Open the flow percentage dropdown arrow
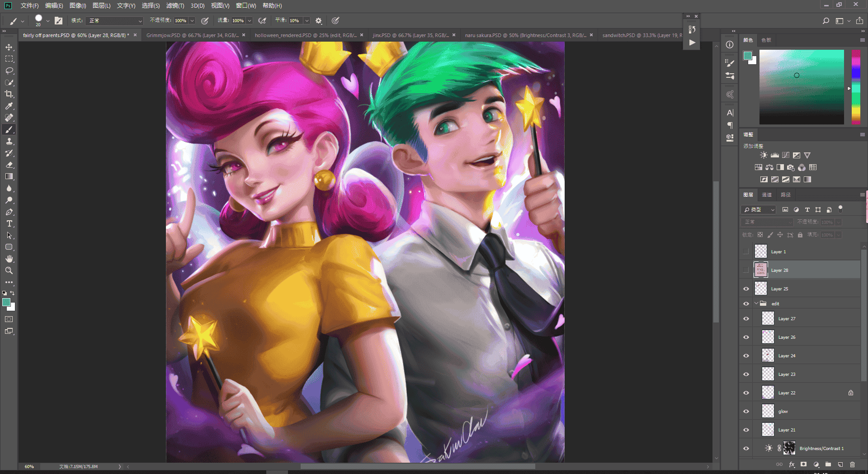 click(250, 21)
